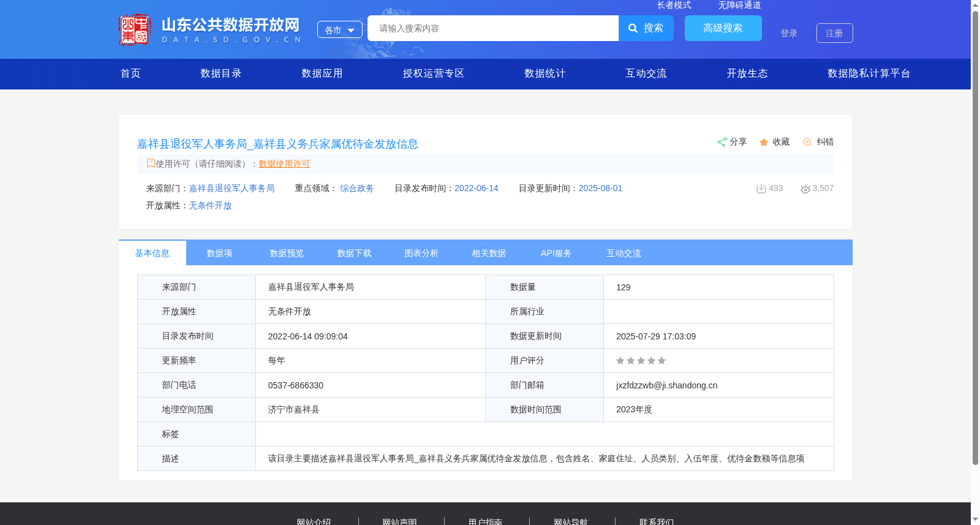Switch to the API服务 tab

[557, 253]
